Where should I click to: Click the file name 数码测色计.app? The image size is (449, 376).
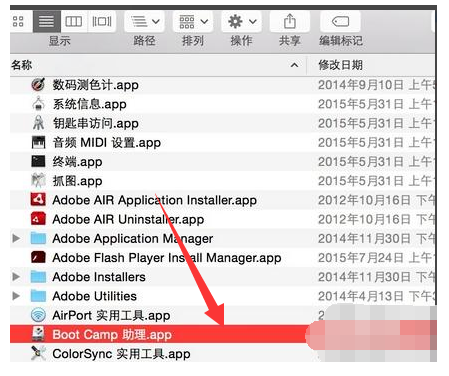pyautogui.click(x=96, y=85)
